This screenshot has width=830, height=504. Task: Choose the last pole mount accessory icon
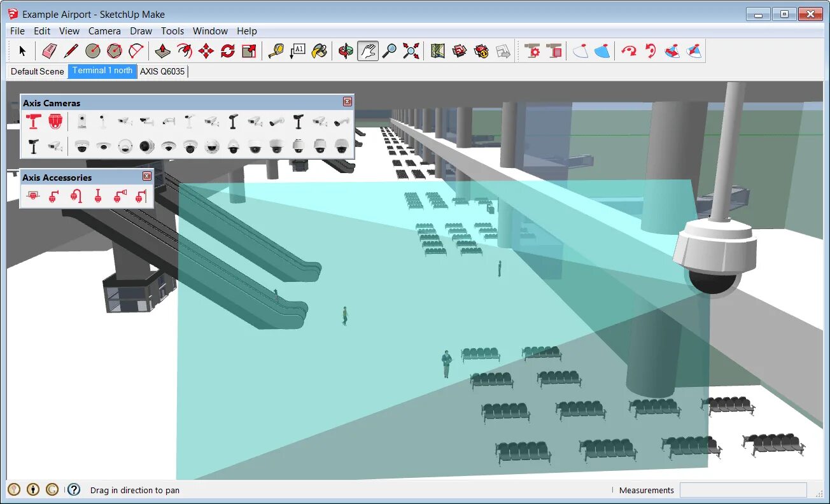pos(141,197)
